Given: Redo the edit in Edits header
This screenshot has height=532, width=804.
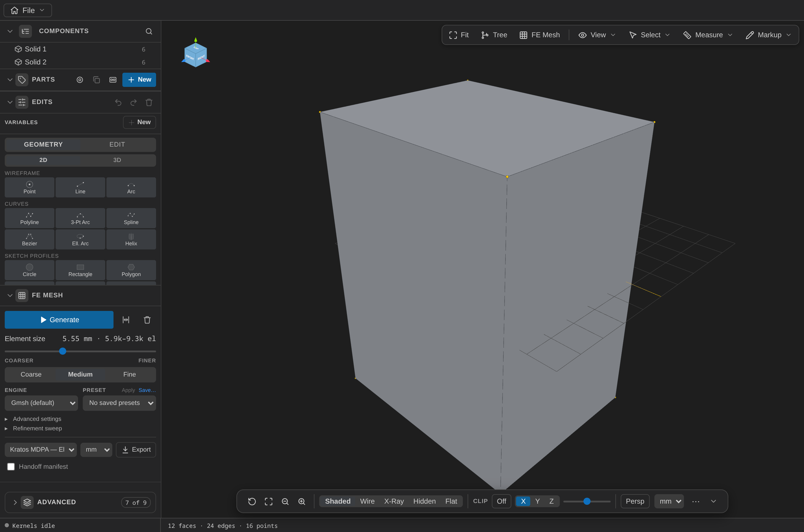Looking at the screenshot, I should pyautogui.click(x=134, y=102).
